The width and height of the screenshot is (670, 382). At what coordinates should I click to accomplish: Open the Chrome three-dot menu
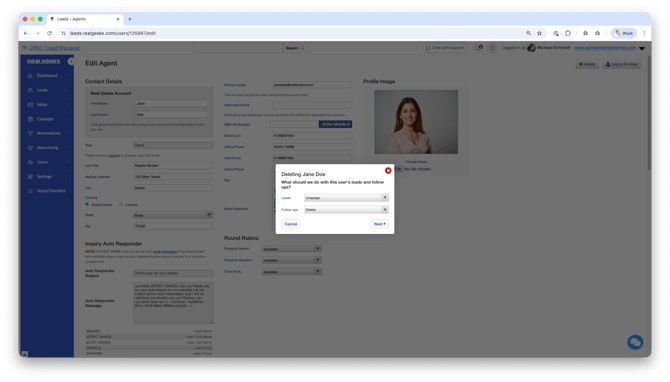point(644,33)
